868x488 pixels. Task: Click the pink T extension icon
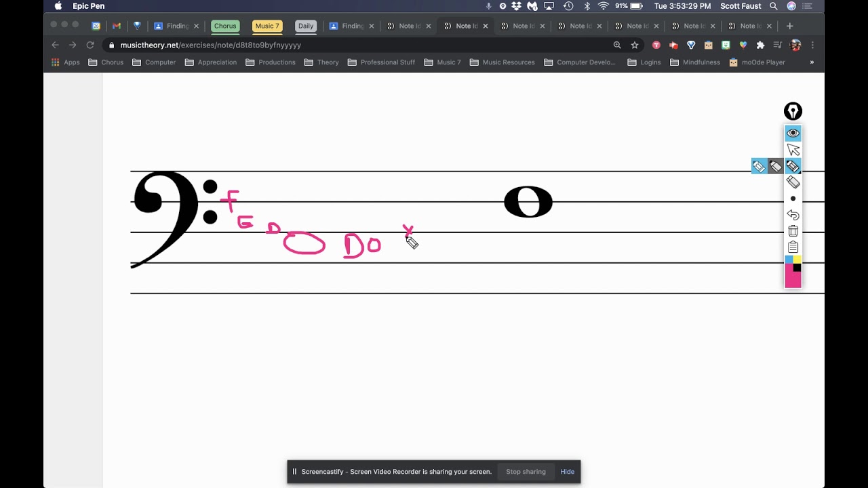pyautogui.click(x=656, y=45)
